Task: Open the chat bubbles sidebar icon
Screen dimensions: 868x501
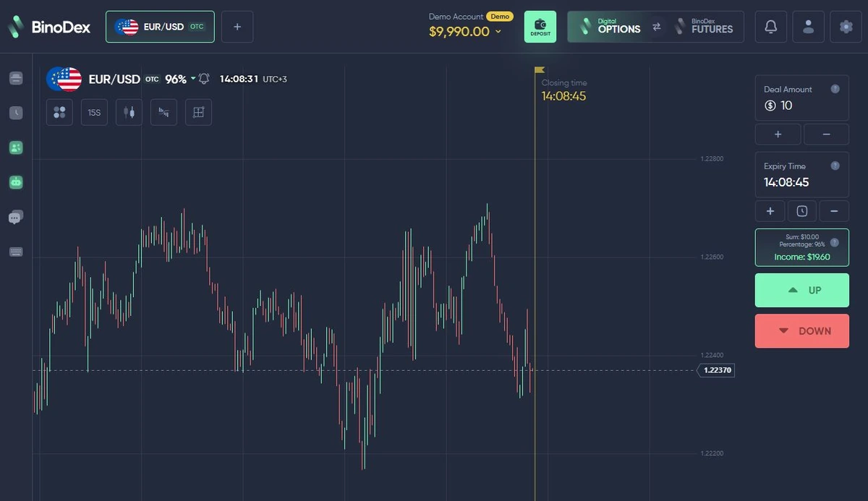Action: pyautogui.click(x=16, y=217)
